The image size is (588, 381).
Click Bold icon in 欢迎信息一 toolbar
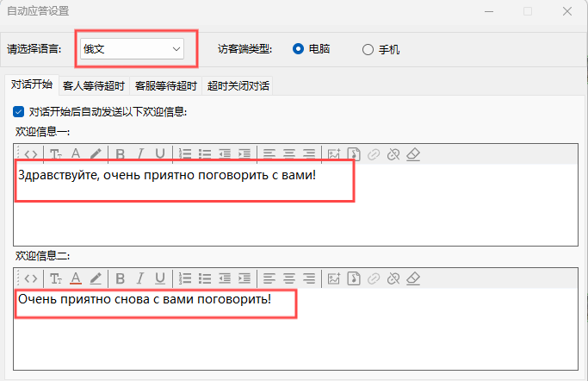point(121,154)
